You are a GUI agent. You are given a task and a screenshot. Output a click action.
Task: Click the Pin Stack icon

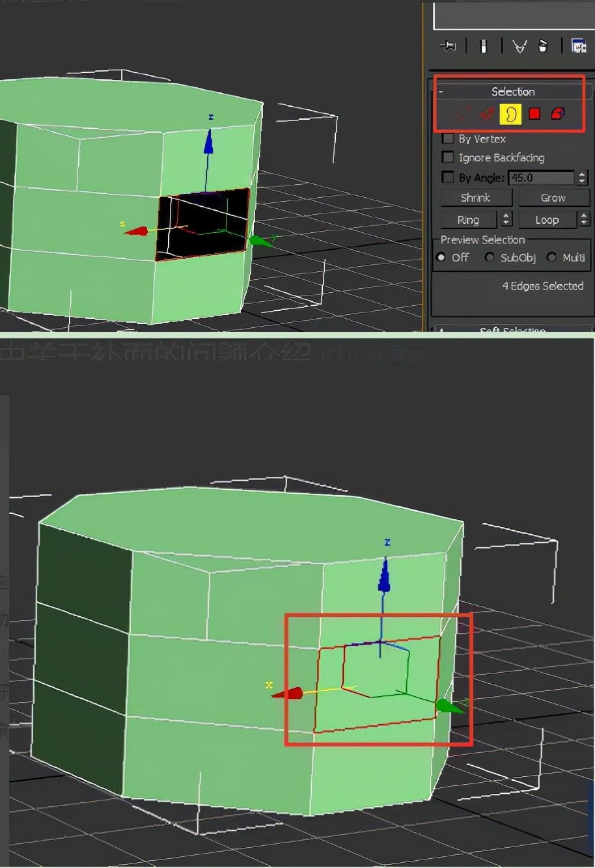coord(448,46)
